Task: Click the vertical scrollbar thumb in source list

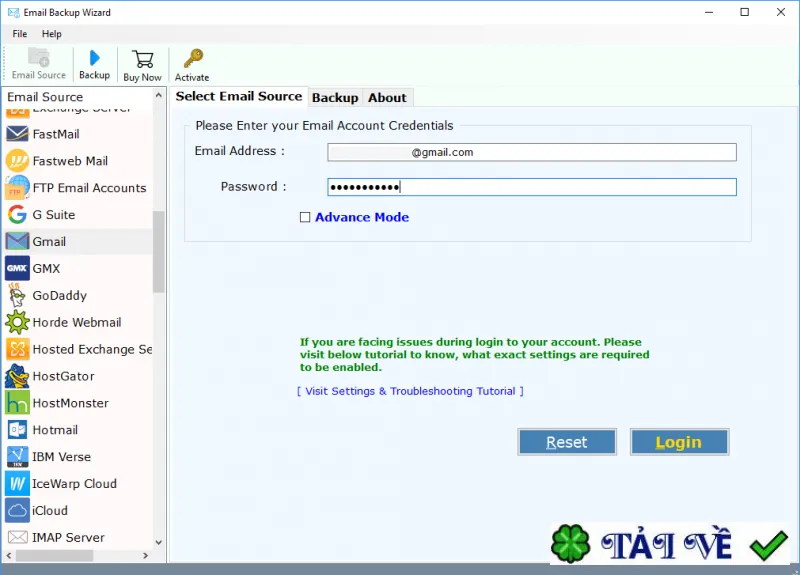Action: 159,252
